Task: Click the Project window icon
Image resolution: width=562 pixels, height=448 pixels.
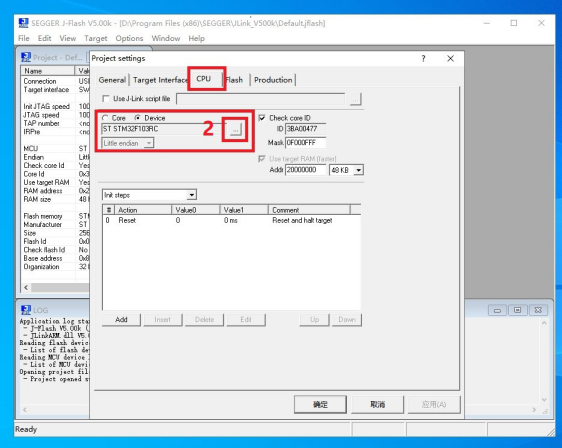Action: pyautogui.click(x=26, y=57)
